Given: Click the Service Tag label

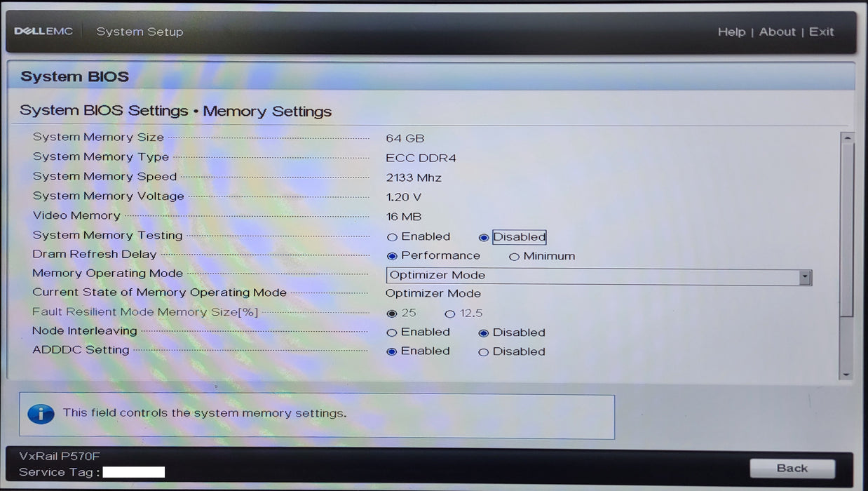Looking at the screenshot, I should tap(60, 472).
